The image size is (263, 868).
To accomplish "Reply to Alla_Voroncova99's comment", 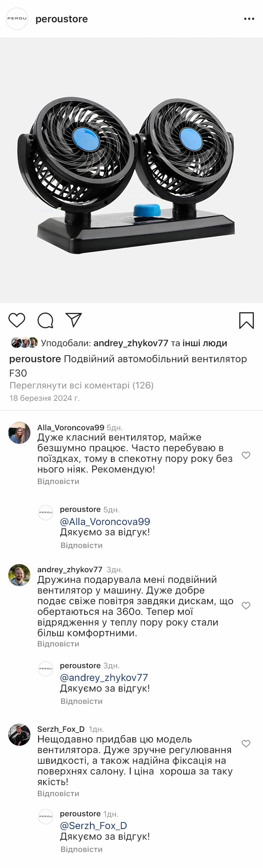I will 58,481.
